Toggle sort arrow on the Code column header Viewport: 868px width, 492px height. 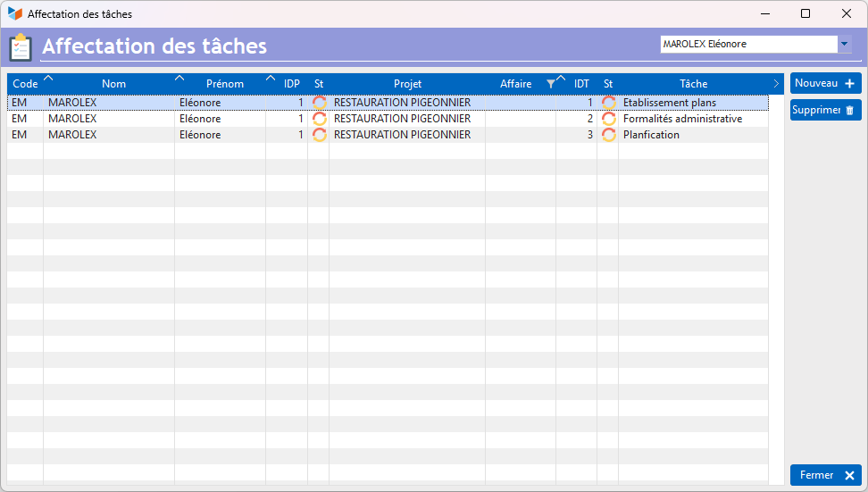click(48, 79)
